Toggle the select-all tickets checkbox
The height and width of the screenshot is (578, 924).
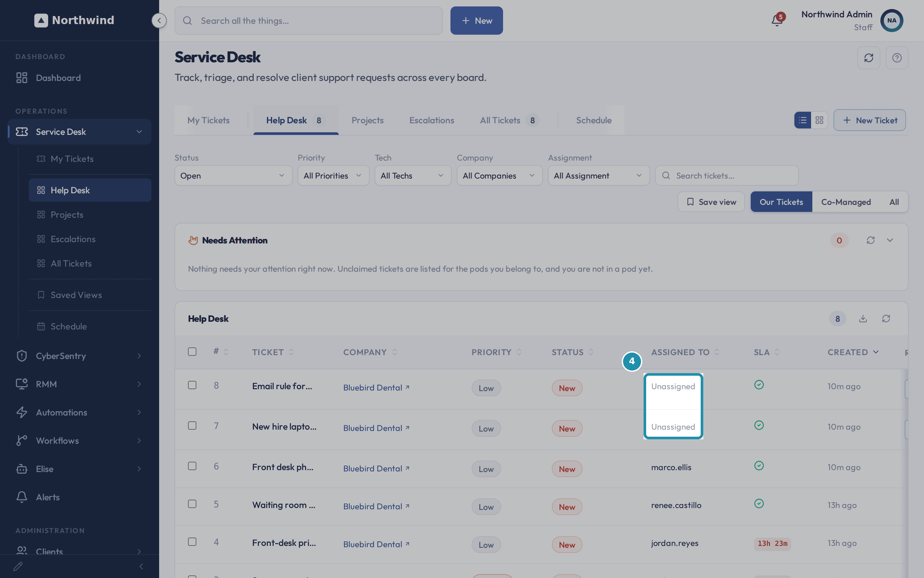click(x=192, y=352)
